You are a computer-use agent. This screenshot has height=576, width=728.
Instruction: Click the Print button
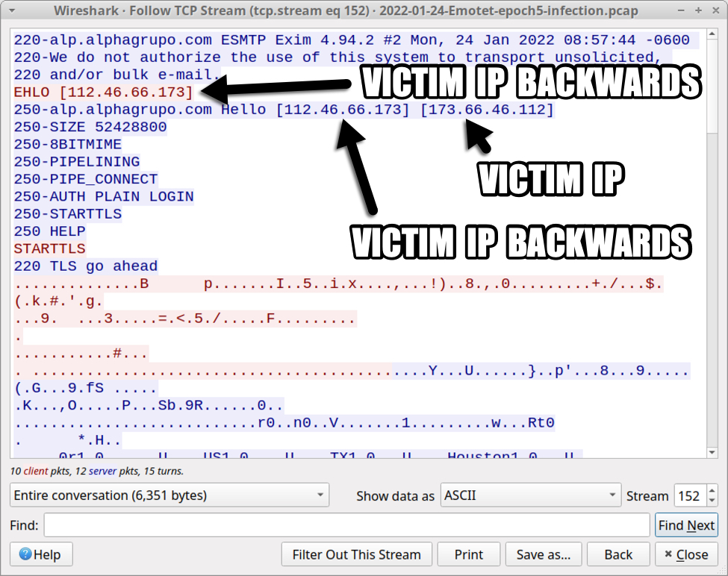[468, 554]
